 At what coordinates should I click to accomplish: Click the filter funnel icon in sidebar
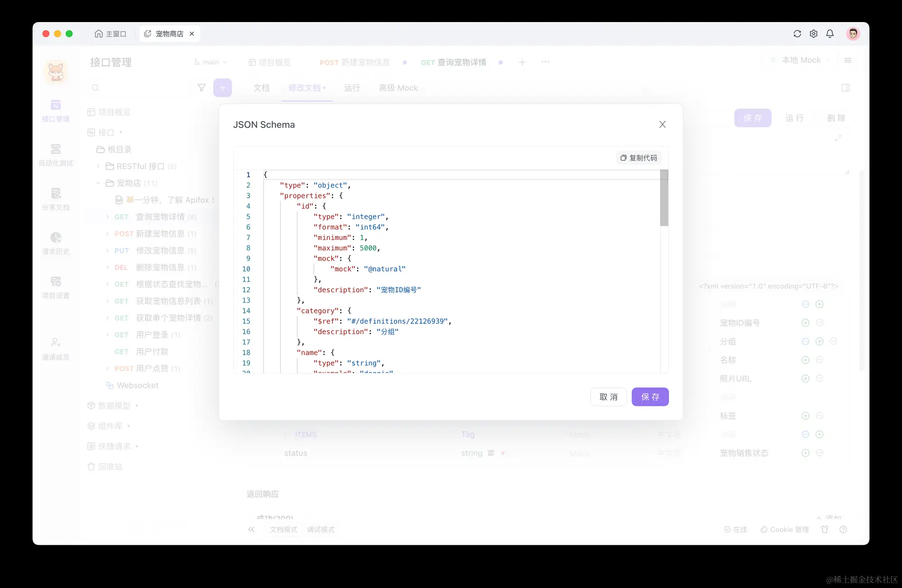click(x=202, y=88)
